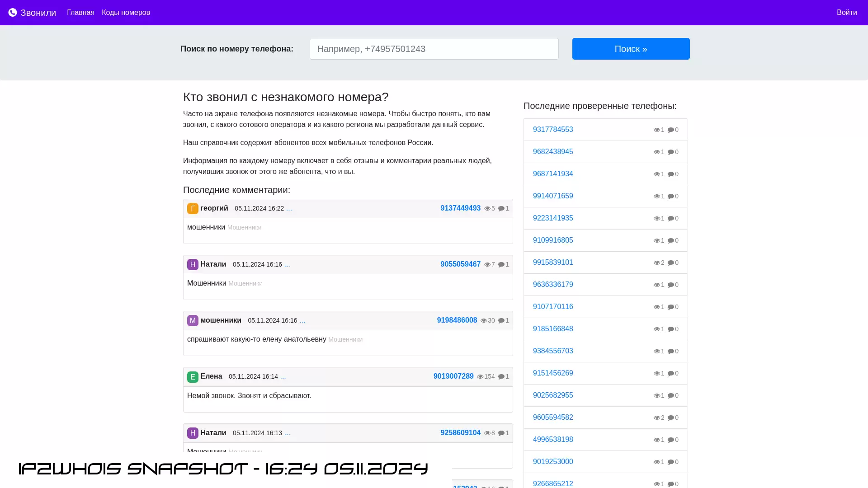Click username Елена in comment header
Screen dimensions: 868x488
pos(211,376)
